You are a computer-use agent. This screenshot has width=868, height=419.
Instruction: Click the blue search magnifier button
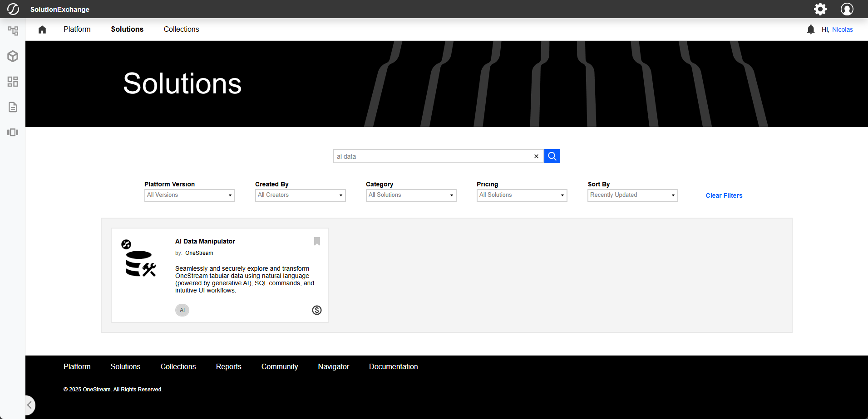[552, 156]
